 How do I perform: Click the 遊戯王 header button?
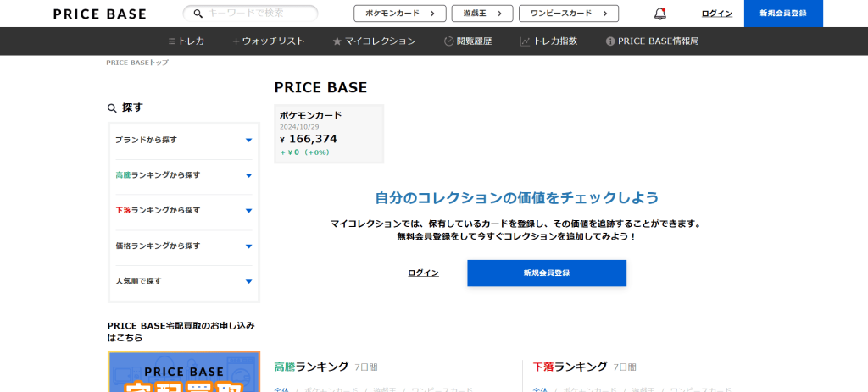pyautogui.click(x=482, y=14)
